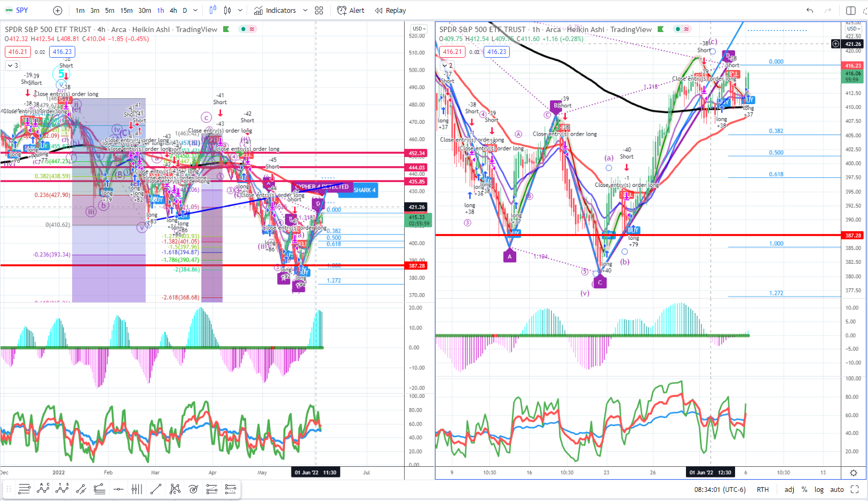Click the toolbar drag handle dots
This screenshot has width=868, height=501.
(x=9, y=489)
